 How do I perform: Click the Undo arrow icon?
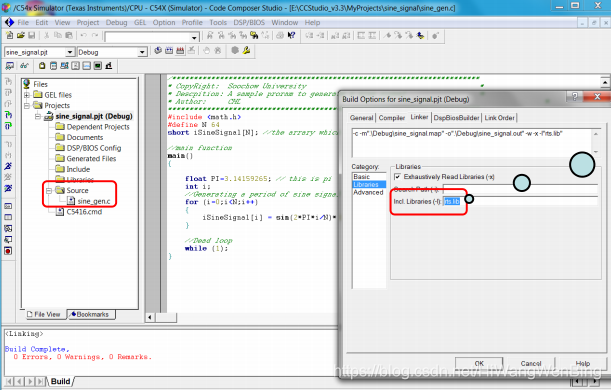coord(83,36)
